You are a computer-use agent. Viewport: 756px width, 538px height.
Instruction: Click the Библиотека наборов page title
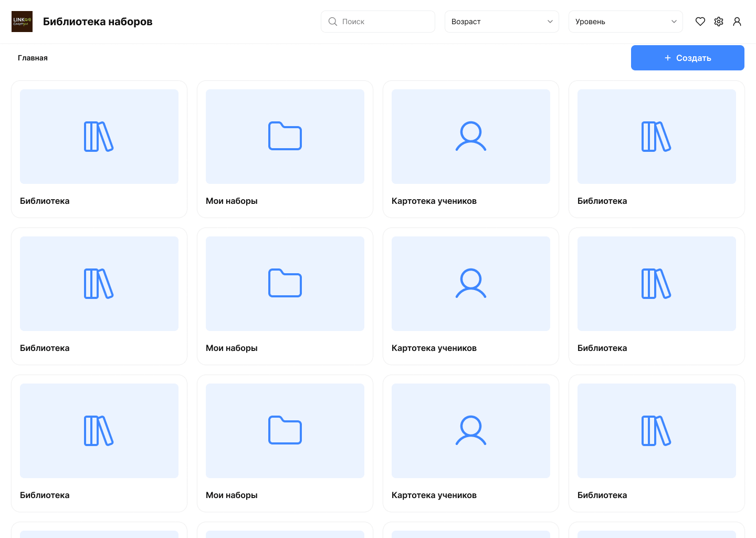[98, 22]
